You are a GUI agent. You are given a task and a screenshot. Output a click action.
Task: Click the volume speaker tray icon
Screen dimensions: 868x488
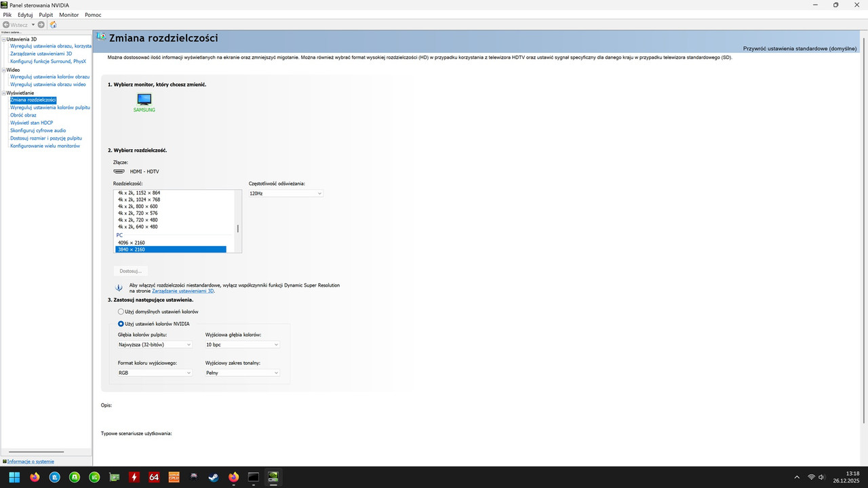(821, 477)
